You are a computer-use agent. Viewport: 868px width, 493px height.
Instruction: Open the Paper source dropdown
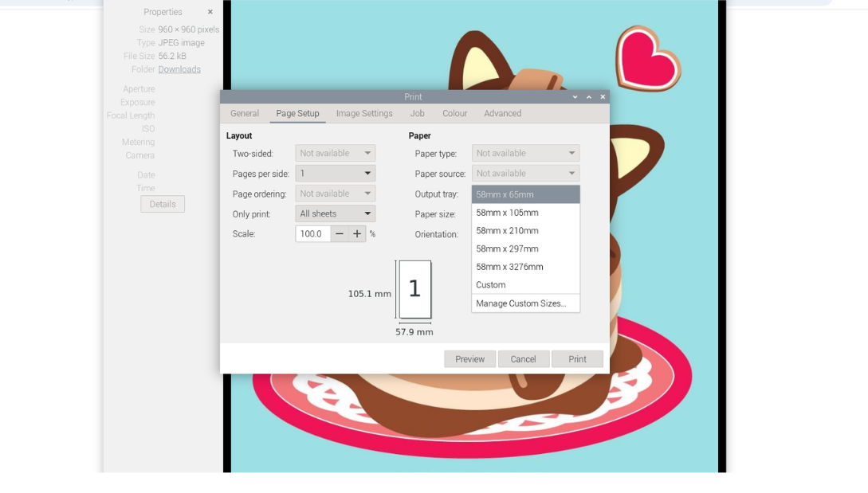(526, 174)
